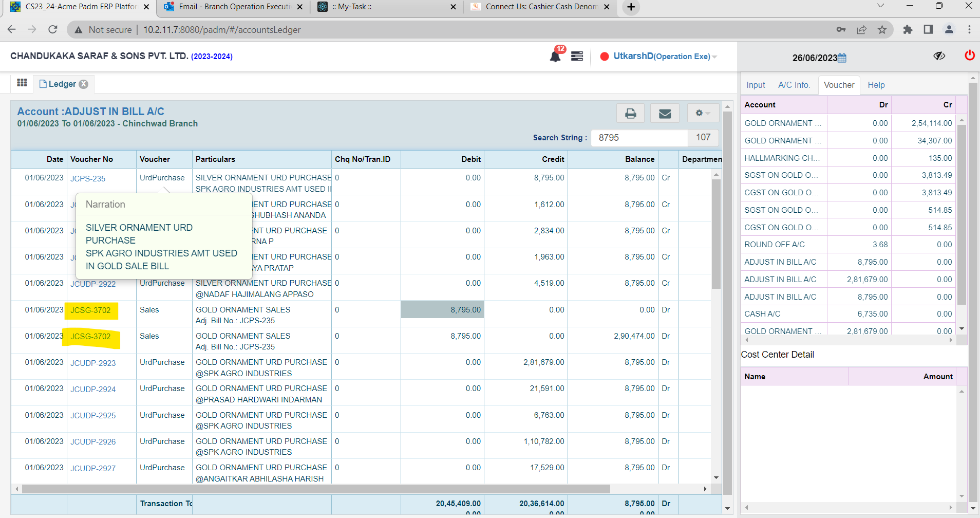Open voucher link JCUDP-2926

coord(93,441)
